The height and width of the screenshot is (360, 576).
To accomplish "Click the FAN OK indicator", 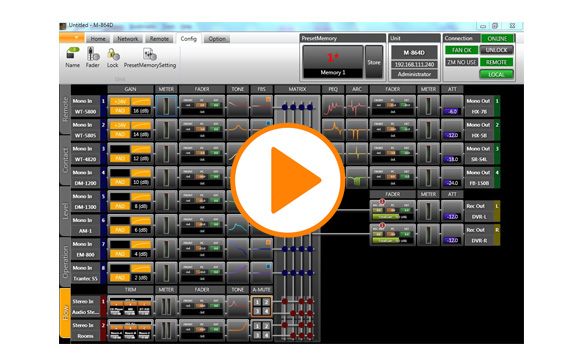I will (462, 50).
